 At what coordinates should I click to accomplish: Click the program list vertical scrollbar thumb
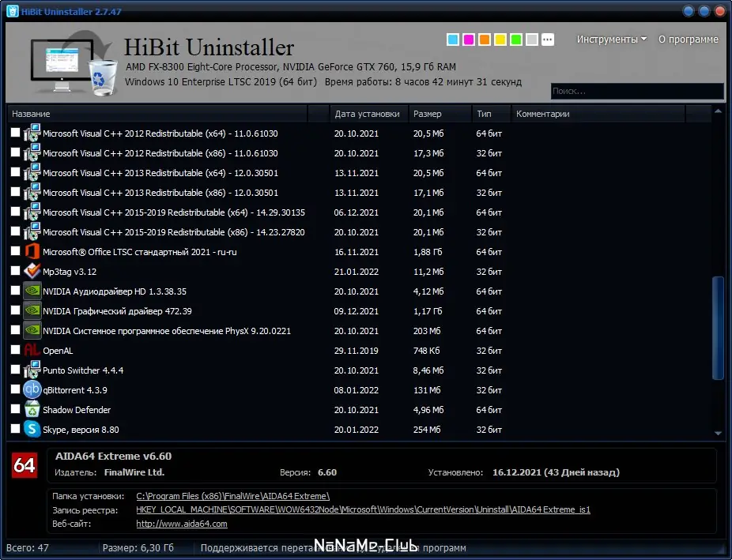pos(718,329)
